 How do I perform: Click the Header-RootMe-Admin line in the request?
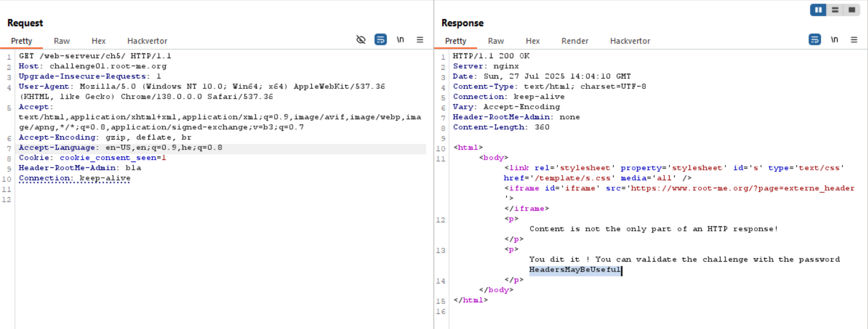tap(80, 168)
